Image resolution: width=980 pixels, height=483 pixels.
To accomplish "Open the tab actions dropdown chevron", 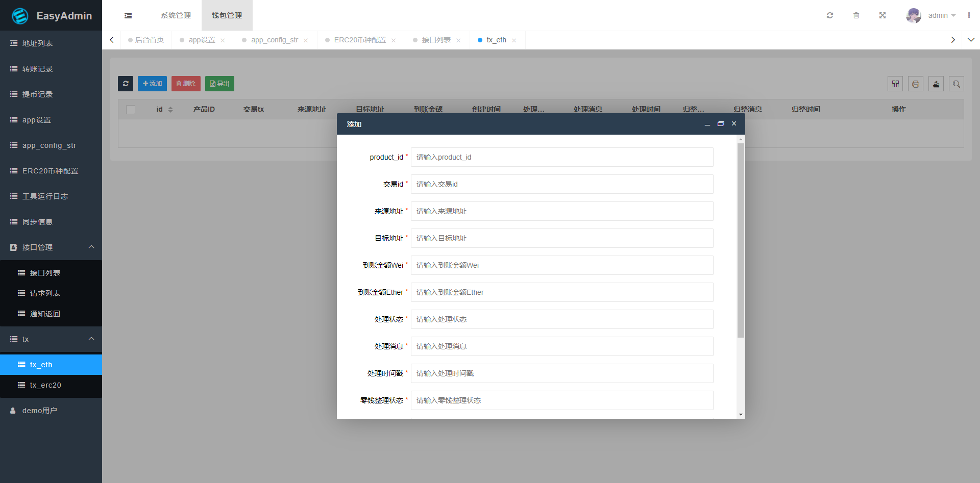I will [971, 40].
